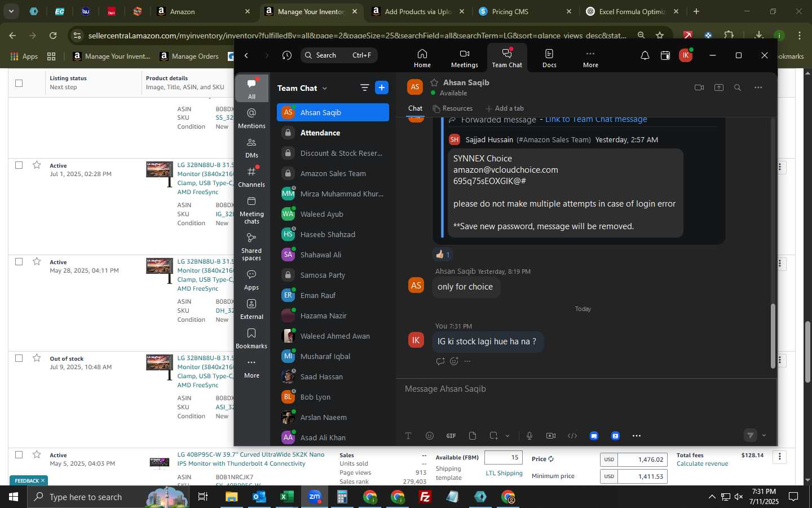Insert code snippet in message
Screen dimensions: 812x508
pos(572,436)
